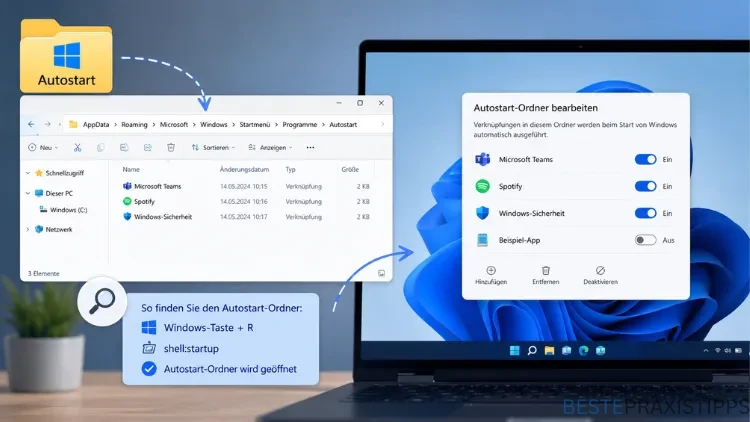Click the Cut scissors icon
Image resolution: width=750 pixels, height=422 pixels.
[77, 147]
